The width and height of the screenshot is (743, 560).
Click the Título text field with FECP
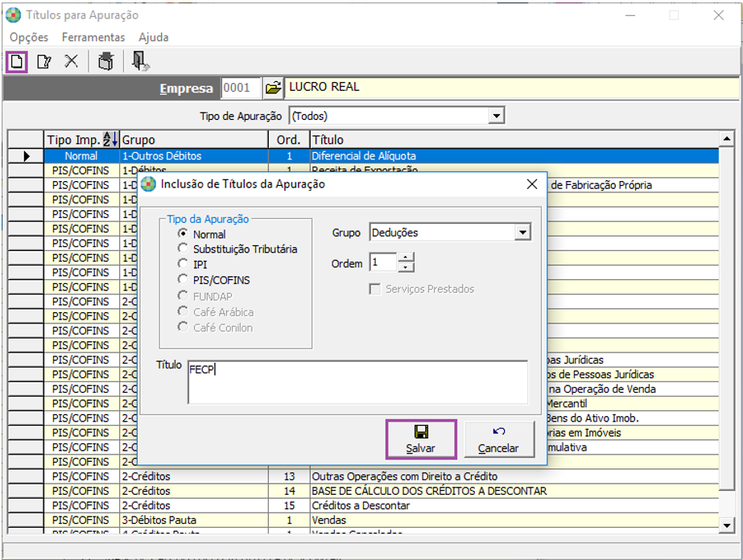(357, 382)
